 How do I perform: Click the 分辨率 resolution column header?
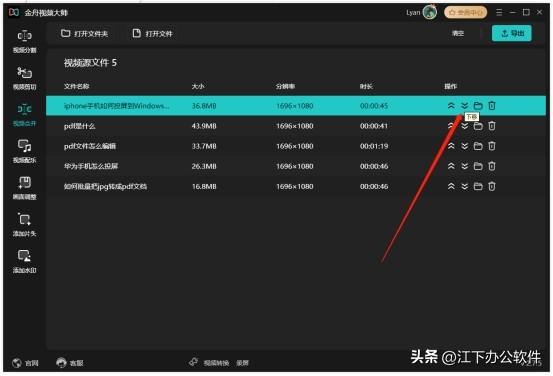[285, 86]
